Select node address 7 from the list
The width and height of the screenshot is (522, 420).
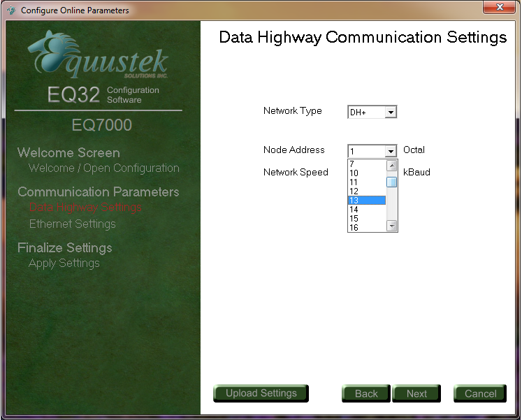[366, 165]
